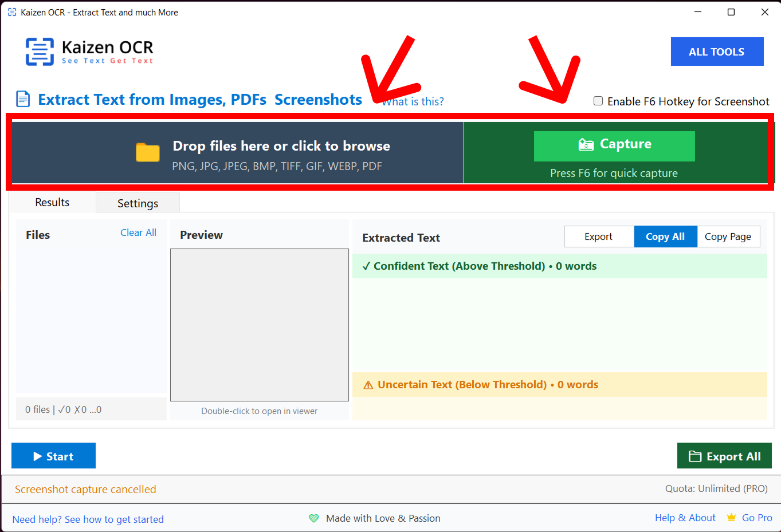The width and height of the screenshot is (781, 532).
Task: Click the Kaizen OCR logo icon
Action: [40, 52]
